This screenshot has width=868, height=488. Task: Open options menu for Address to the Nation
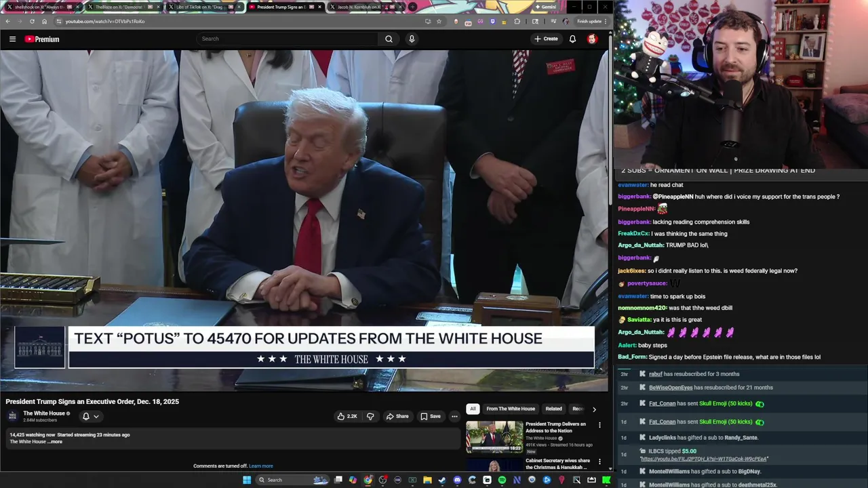click(x=599, y=425)
